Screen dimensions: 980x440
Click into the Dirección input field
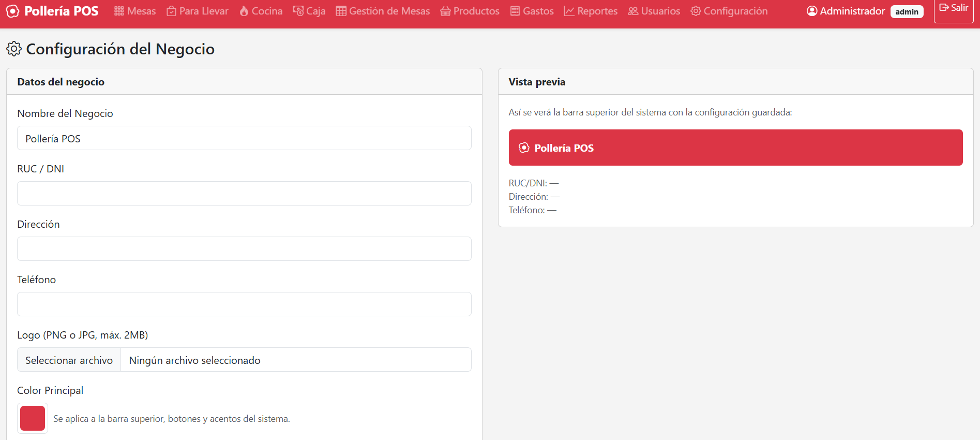[x=244, y=249]
